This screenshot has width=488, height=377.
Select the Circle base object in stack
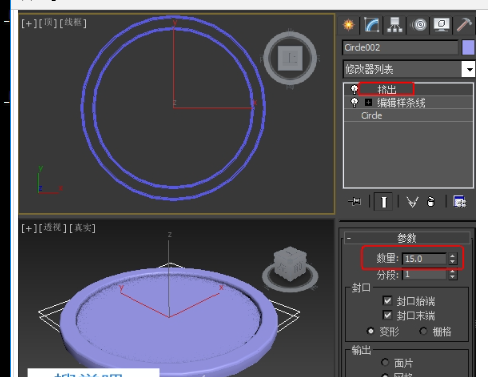pos(371,116)
